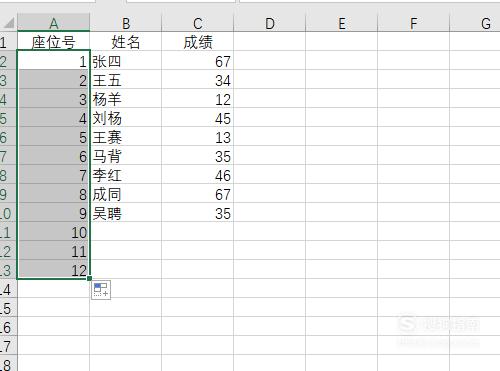Select row 2 header
Screen dimensions: 500x371
pos(8,60)
